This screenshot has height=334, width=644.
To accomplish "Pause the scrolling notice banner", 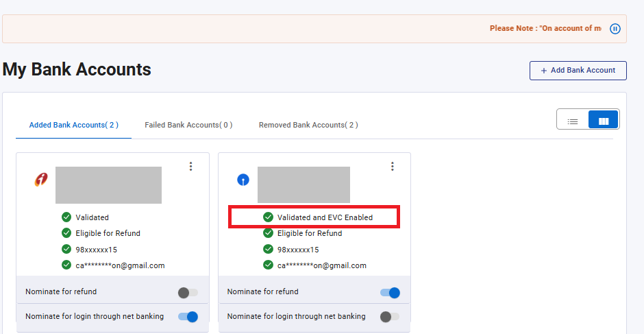I will click(615, 29).
